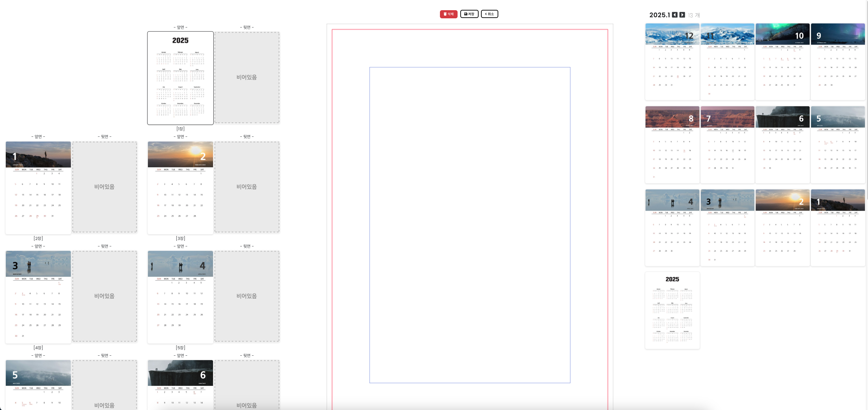
Task: Choose the 2025 yearly overview template thumbnail
Action: click(672, 310)
